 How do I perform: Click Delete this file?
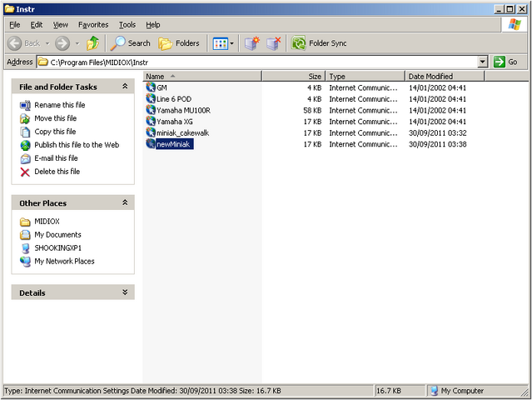coord(57,172)
